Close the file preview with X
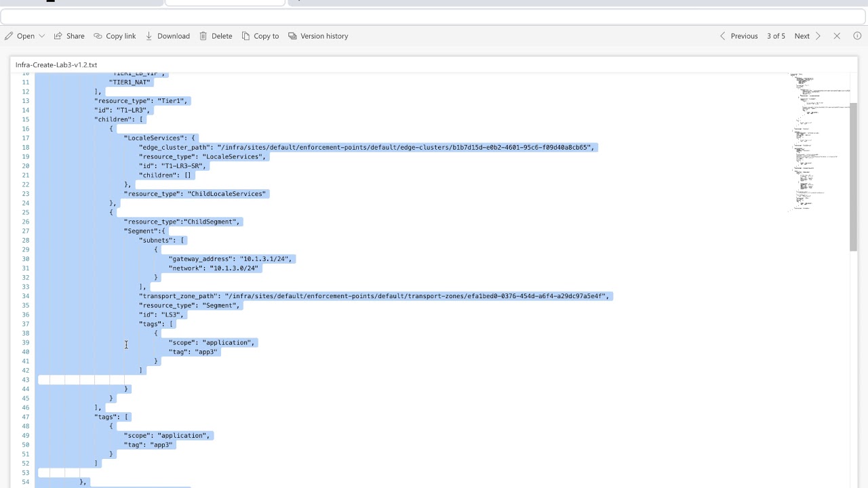868x488 pixels. 837,36
